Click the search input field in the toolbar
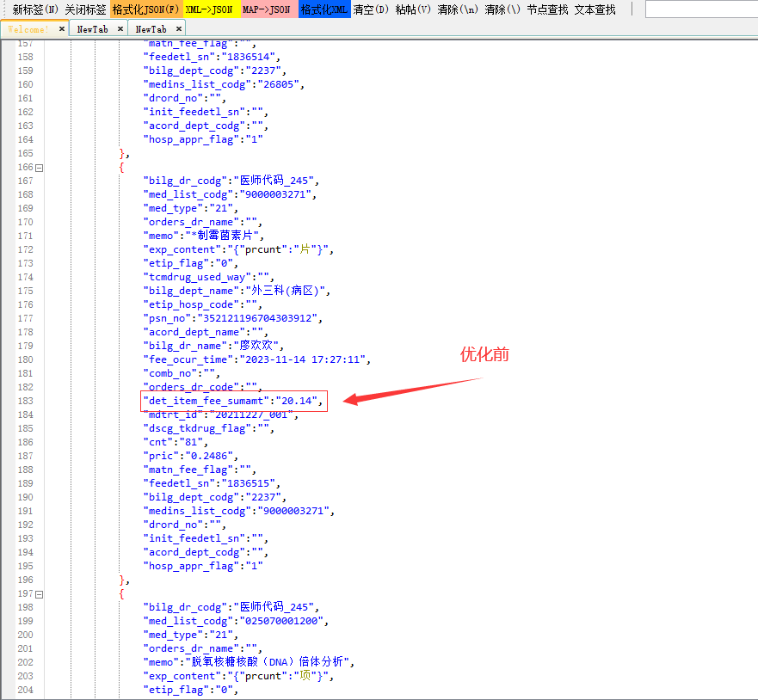This screenshot has width=758, height=700. 701,9
